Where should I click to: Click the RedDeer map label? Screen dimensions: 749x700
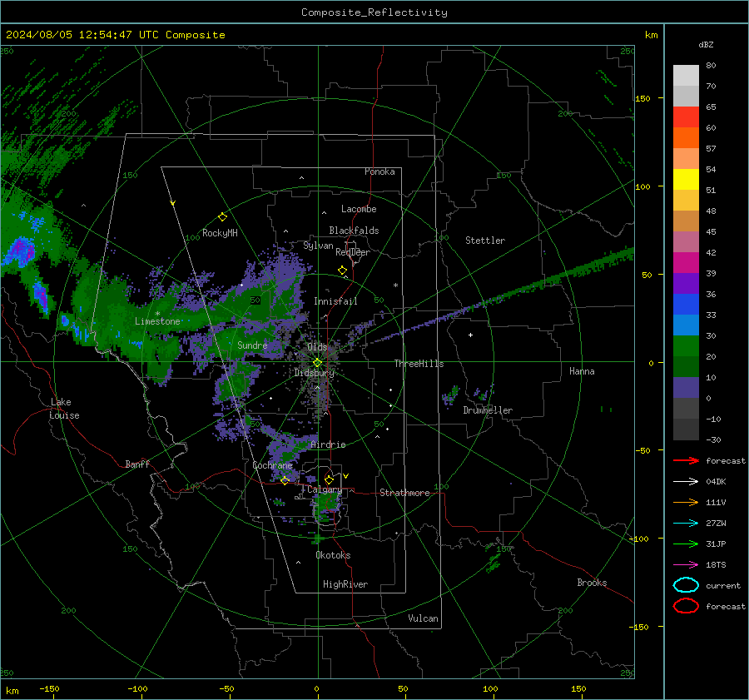pos(353,252)
